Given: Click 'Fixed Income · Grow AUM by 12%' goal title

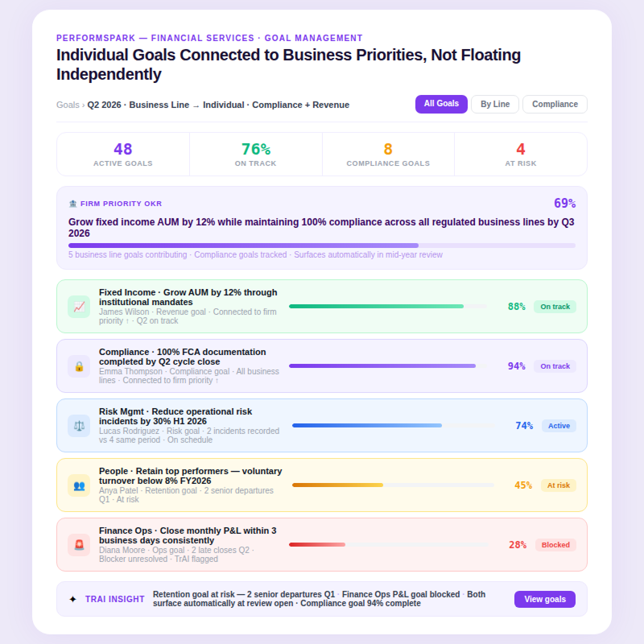Looking at the screenshot, I should point(188,297).
